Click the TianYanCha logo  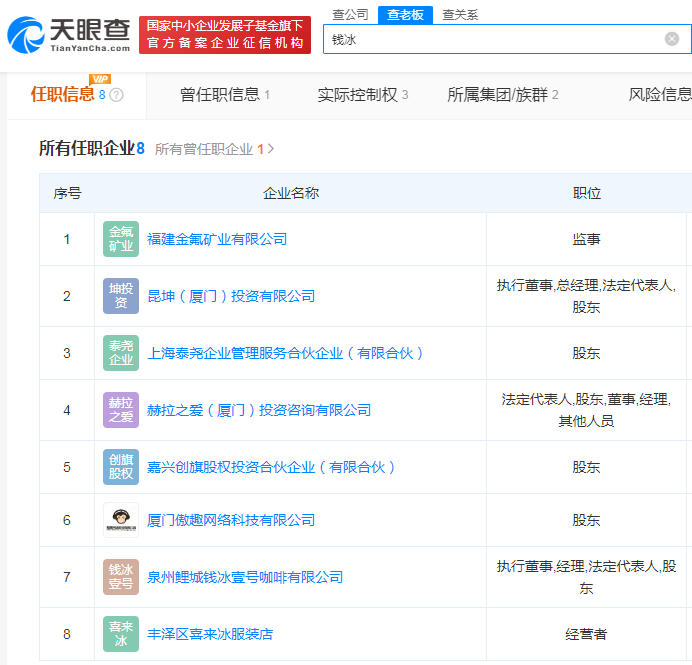coord(68,34)
